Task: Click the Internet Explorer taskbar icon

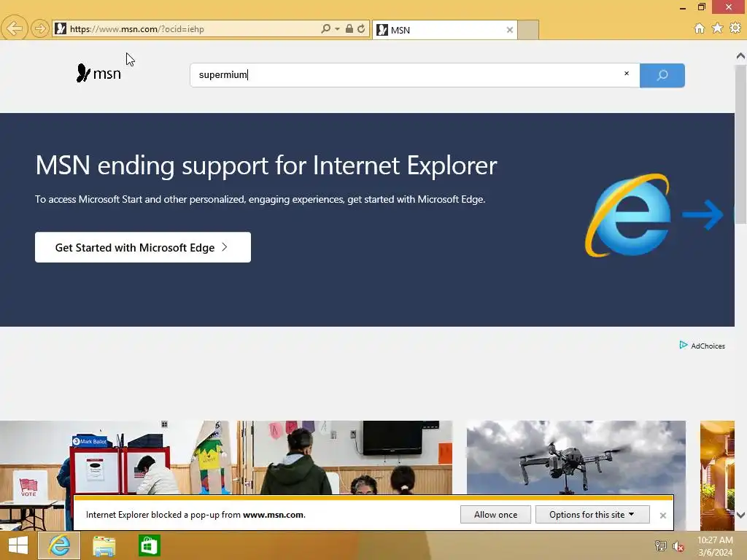Action: (x=59, y=545)
